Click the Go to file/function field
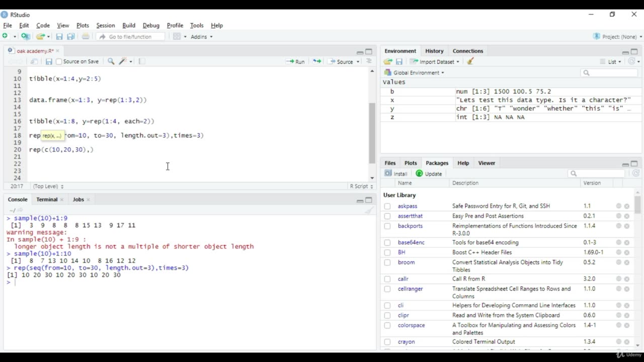This screenshot has width=644, height=362. (x=130, y=37)
